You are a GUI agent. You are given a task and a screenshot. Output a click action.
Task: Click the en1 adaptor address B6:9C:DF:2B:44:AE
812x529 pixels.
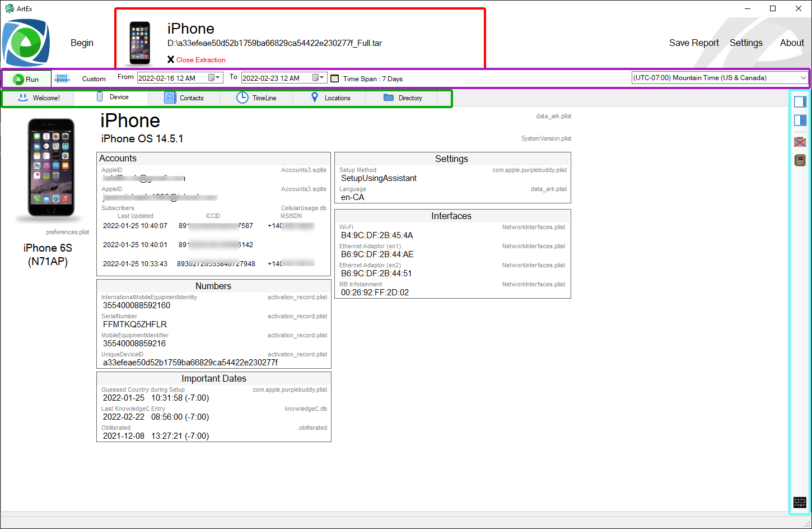click(x=377, y=254)
